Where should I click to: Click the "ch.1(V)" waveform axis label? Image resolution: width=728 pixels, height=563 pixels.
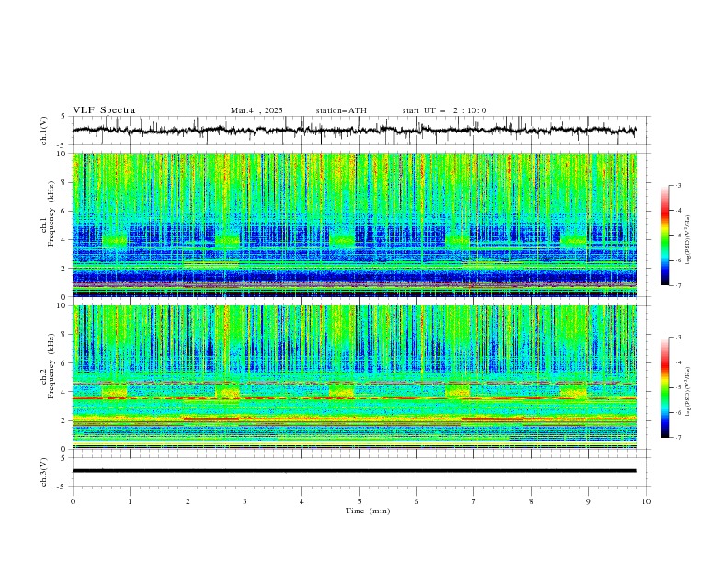[44, 131]
